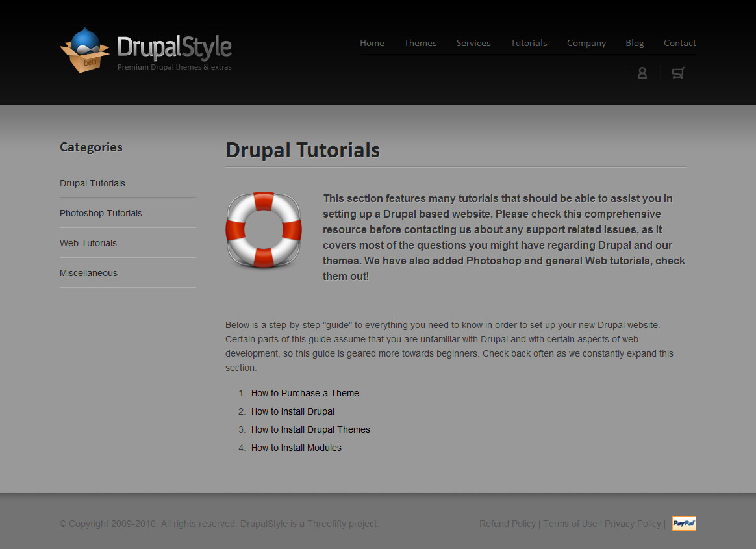Open the Themes menu item
The height and width of the screenshot is (549, 756).
pyautogui.click(x=420, y=43)
